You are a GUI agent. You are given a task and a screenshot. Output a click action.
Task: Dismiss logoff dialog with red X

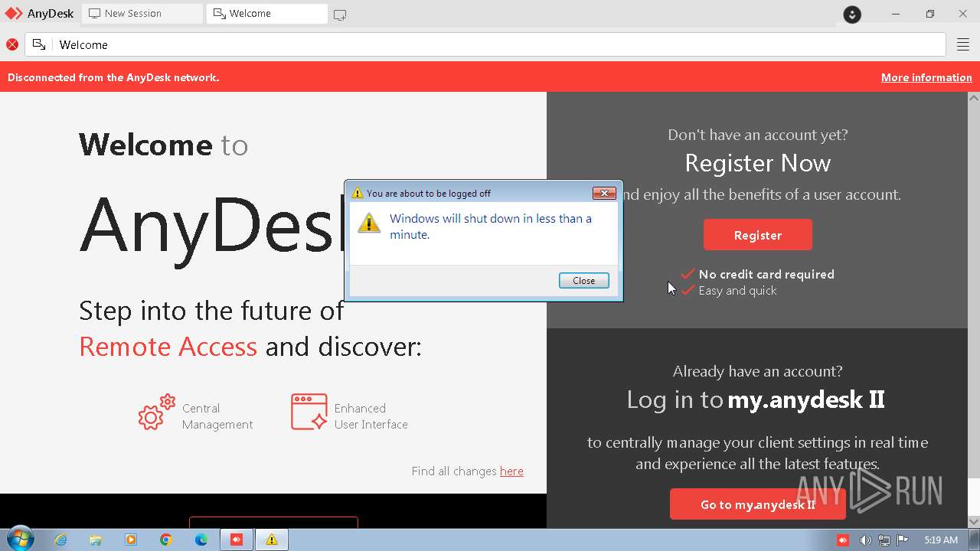[x=604, y=194]
